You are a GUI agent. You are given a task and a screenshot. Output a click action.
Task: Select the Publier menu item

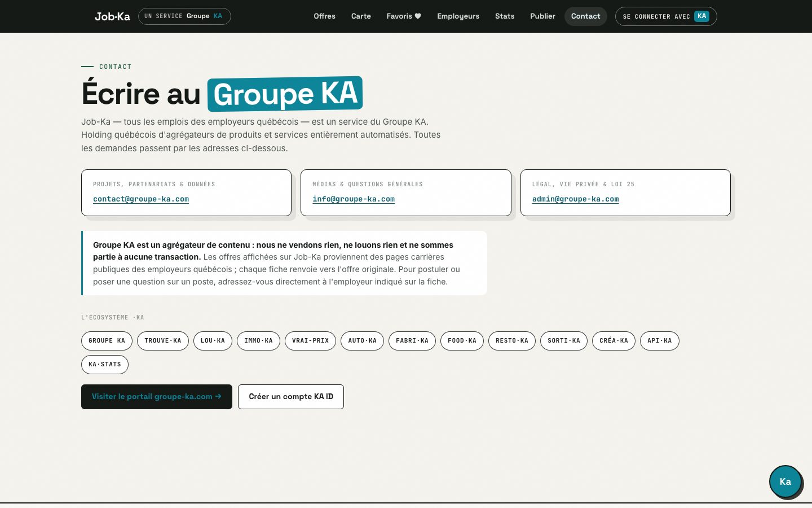tap(542, 16)
